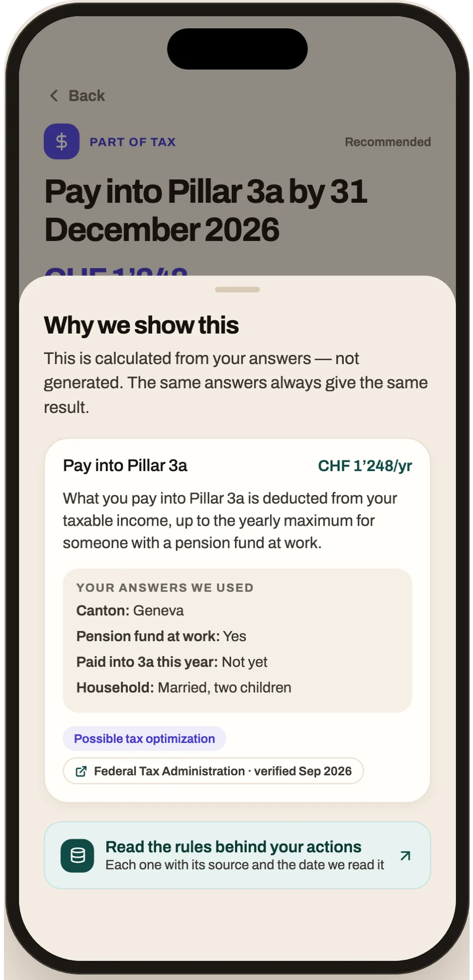This screenshot has height=980, width=473.
Task: Select the Household: Married, two children row
Action: point(184,687)
